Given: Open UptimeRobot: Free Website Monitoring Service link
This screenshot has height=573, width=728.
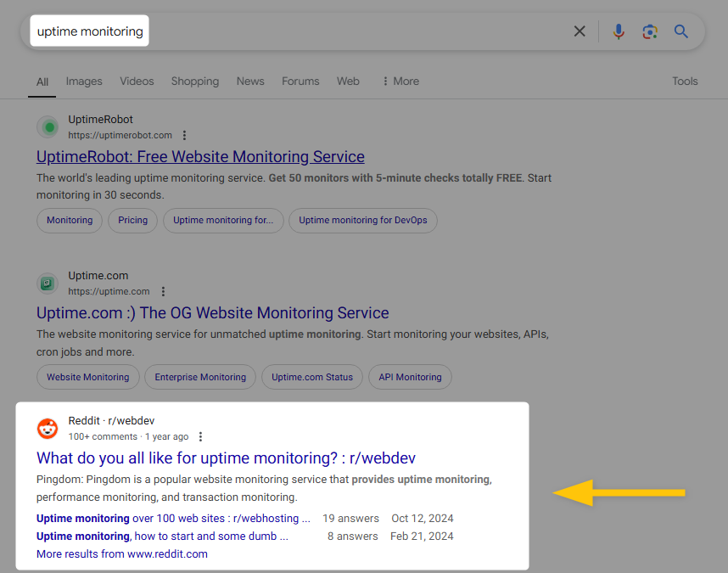Looking at the screenshot, I should pos(200,157).
